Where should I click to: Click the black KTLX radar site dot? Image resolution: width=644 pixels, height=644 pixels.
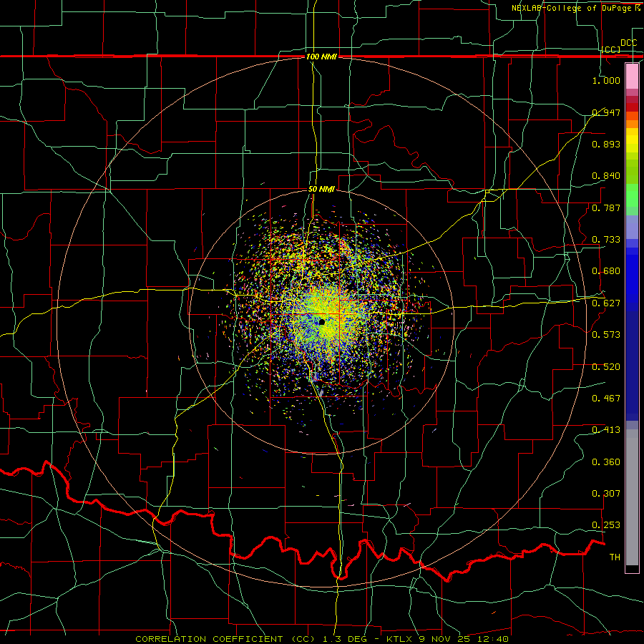[321, 323]
